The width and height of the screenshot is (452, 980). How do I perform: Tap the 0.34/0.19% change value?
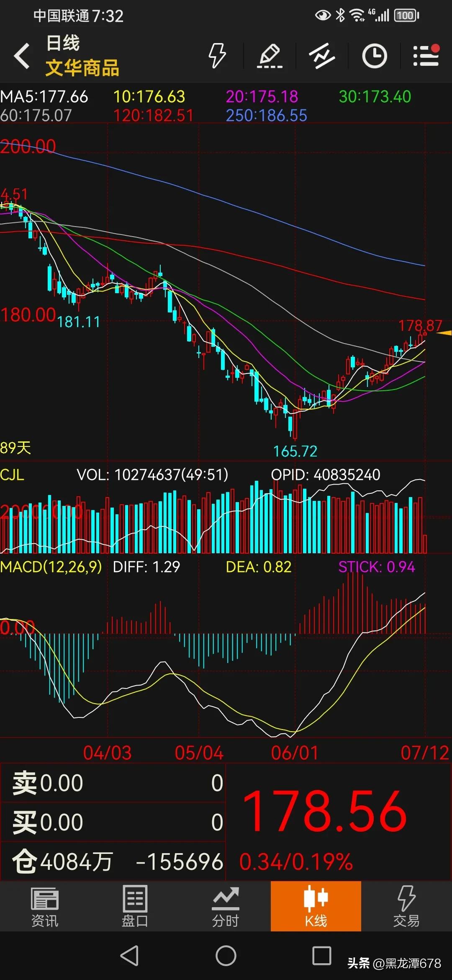click(296, 862)
